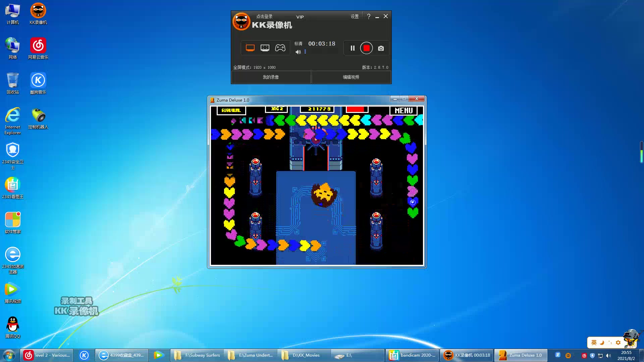This screenshot has width=644, height=362.
Task: Select full-screen recording mode icon
Action: (250, 48)
